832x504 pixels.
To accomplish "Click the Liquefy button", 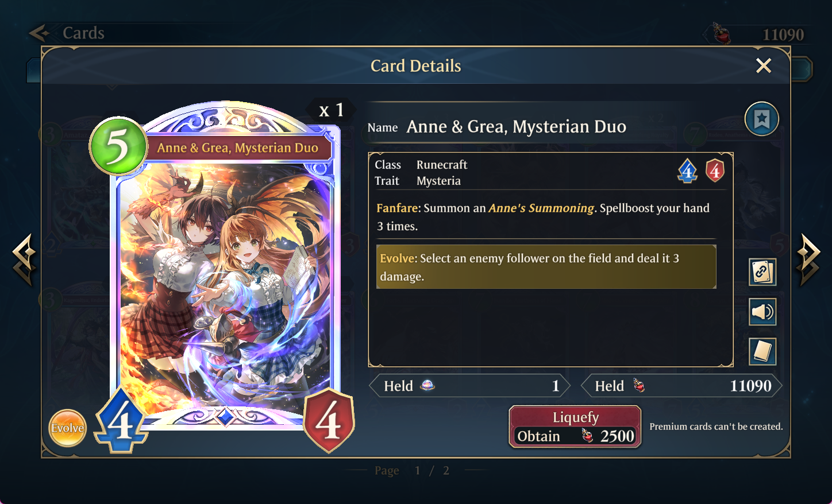I will 575,427.
